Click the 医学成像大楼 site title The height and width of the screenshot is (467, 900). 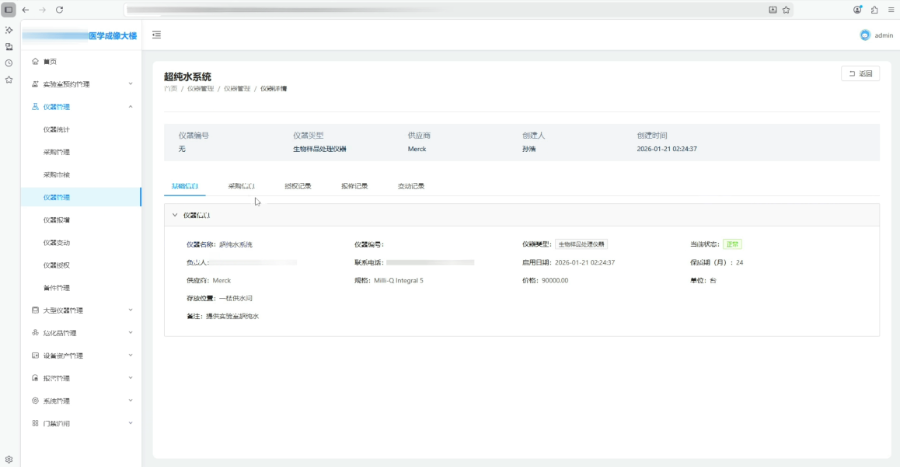(112, 36)
